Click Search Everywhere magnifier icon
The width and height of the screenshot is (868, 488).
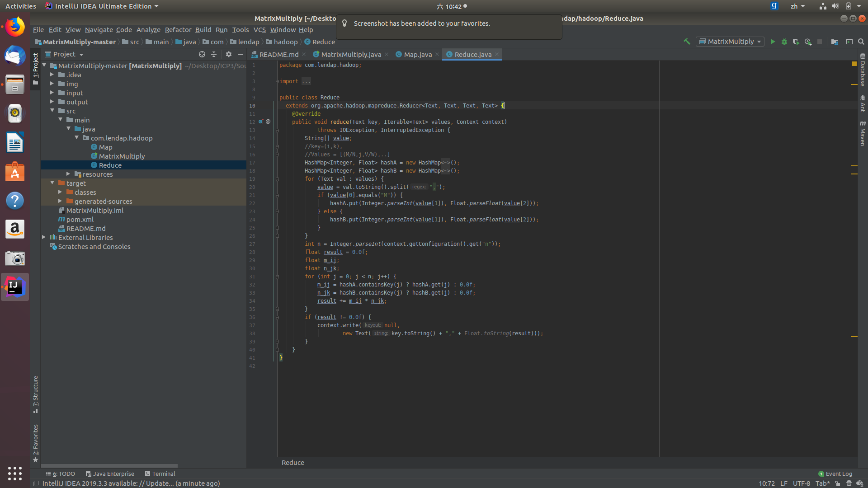tap(861, 42)
